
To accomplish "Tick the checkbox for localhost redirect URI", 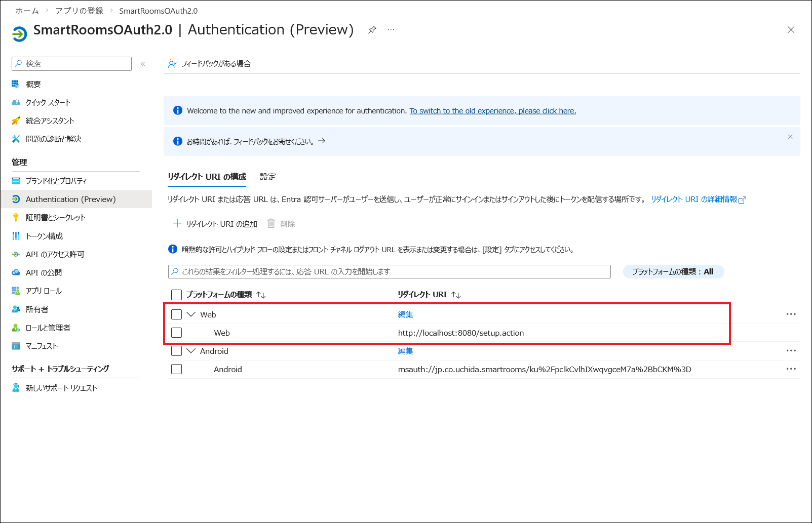I will coord(176,333).
